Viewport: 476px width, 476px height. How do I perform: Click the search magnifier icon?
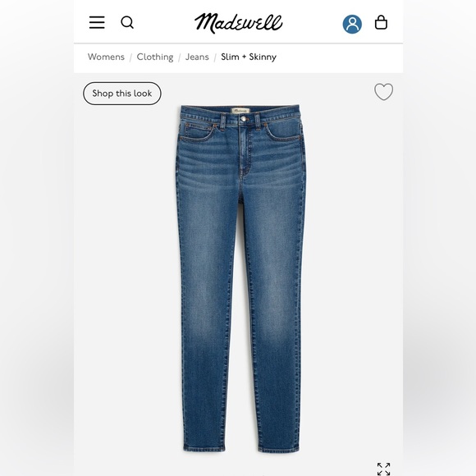point(127,22)
